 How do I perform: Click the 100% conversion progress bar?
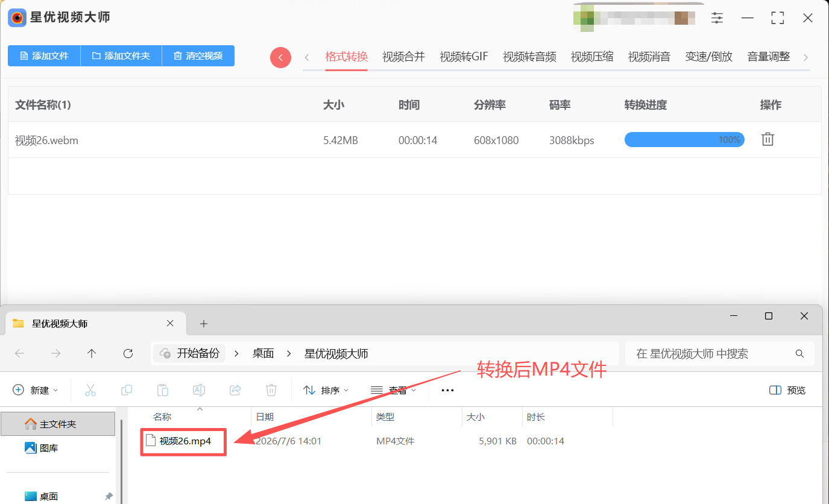point(684,140)
